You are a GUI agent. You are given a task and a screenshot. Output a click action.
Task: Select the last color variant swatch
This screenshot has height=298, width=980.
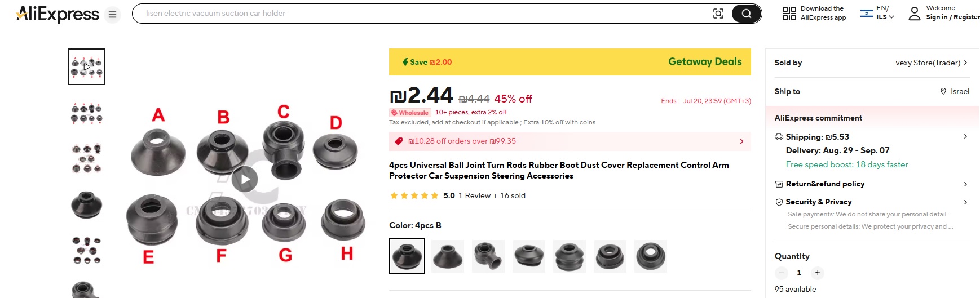click(x=651, y=256)
